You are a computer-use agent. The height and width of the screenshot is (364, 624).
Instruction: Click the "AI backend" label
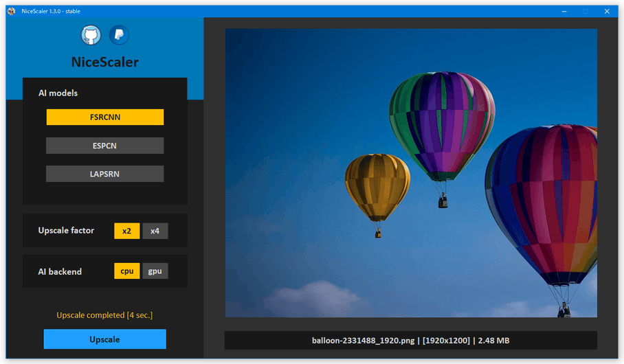click(x=60, y=272)
